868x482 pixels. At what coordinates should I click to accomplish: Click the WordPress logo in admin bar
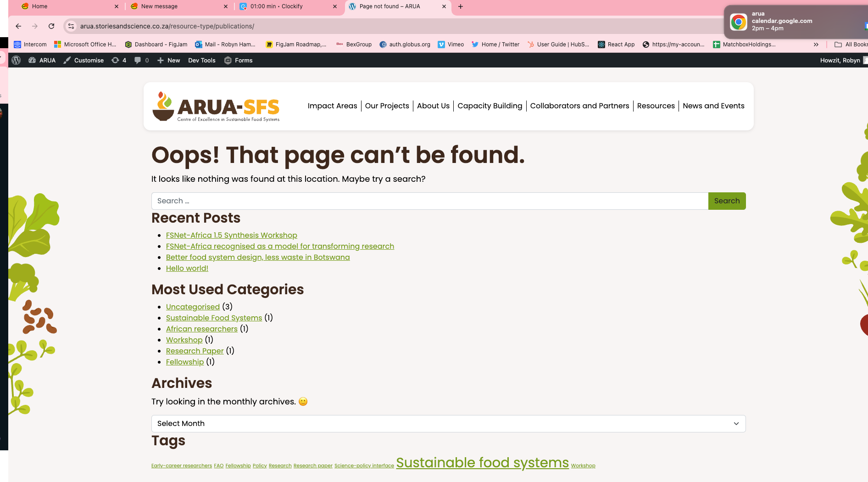(16, 60)
